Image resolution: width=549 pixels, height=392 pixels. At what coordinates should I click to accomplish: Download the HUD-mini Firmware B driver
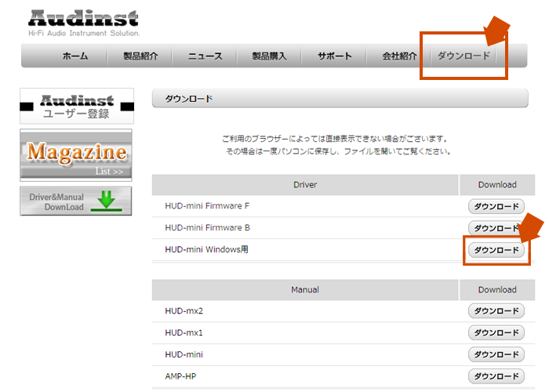[x=496, y=228]
